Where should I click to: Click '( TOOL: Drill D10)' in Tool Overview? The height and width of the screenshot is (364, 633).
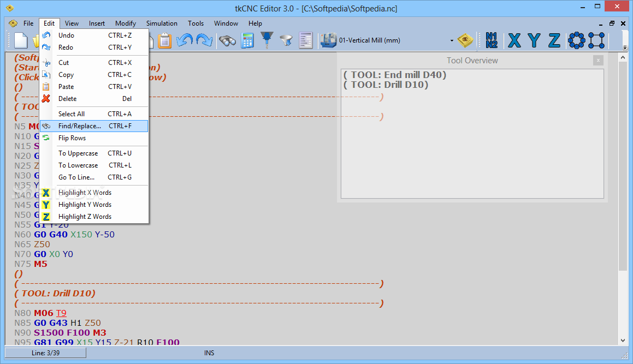386,85
